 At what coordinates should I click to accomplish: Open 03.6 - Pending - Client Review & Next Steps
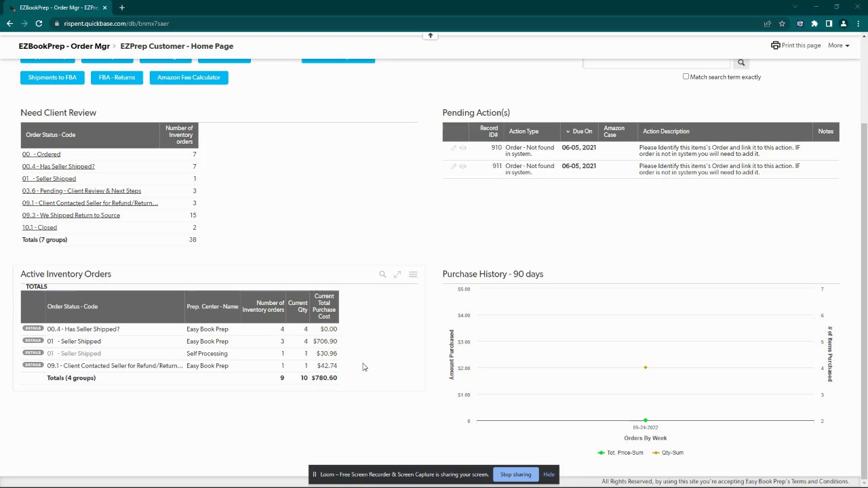(81, 190)
